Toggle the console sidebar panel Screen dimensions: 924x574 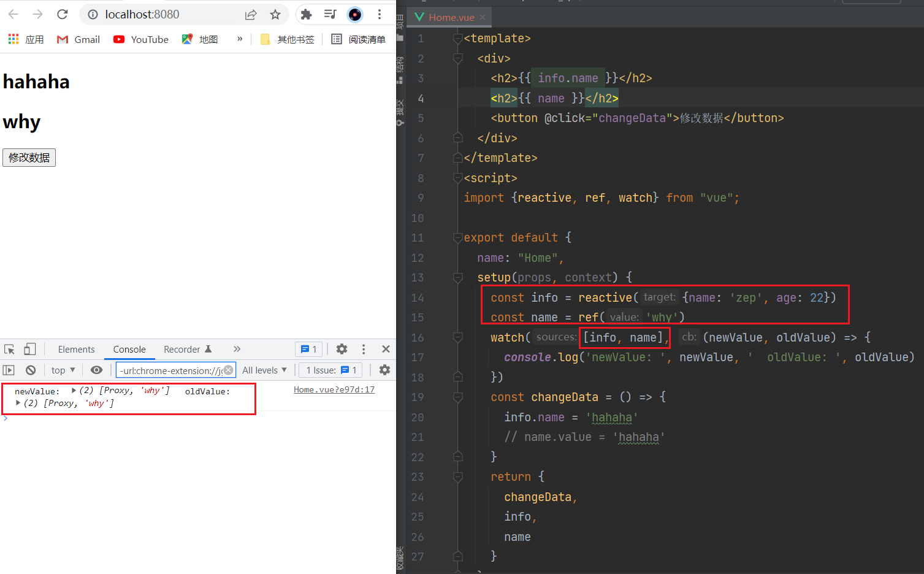pyautogui.click(x=9, y=370)
